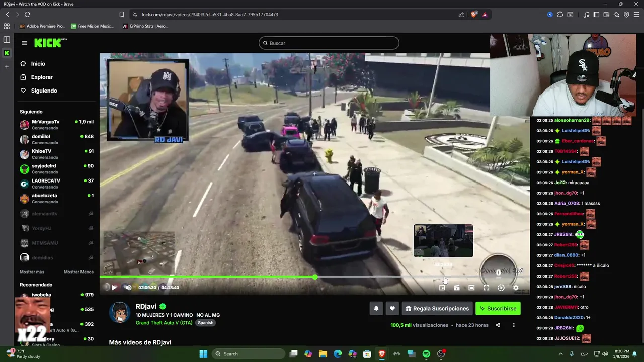The width and height of the screenshot is (644, 362).
Task: Click the Spanish language tag
Action: click(205, 323)
